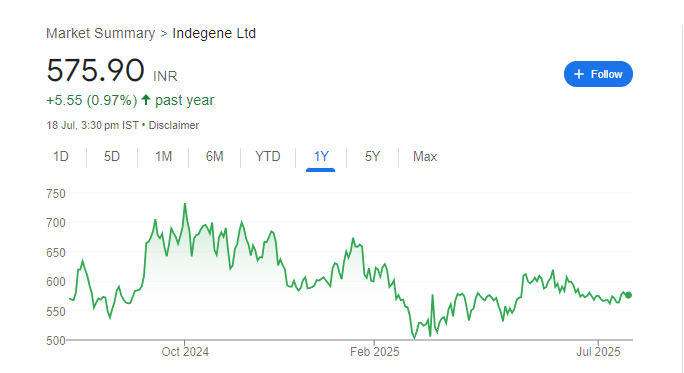This screenshot has height=373, width=684.
Task: Click the Follow button
Action: [x=598, y=74]
